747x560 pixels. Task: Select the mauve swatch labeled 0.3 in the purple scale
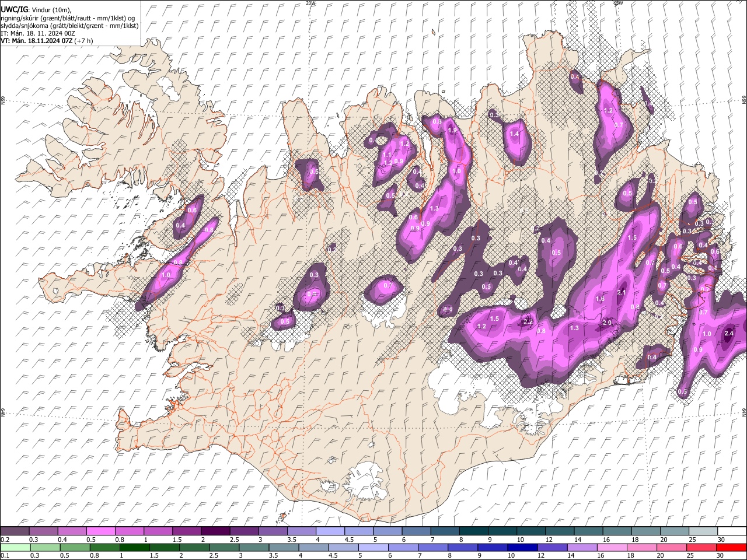tap(43, 531)
